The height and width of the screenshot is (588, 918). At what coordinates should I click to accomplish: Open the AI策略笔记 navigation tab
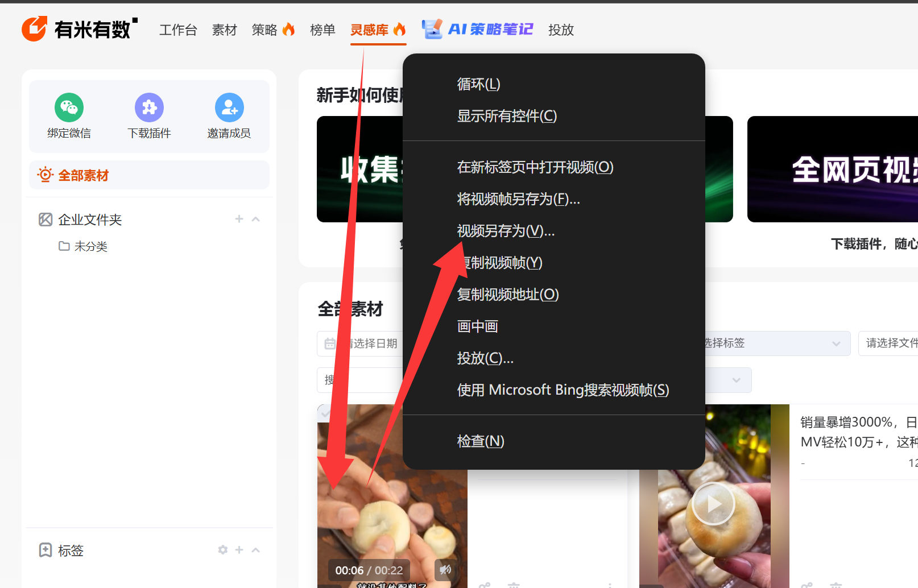(478, 30)
